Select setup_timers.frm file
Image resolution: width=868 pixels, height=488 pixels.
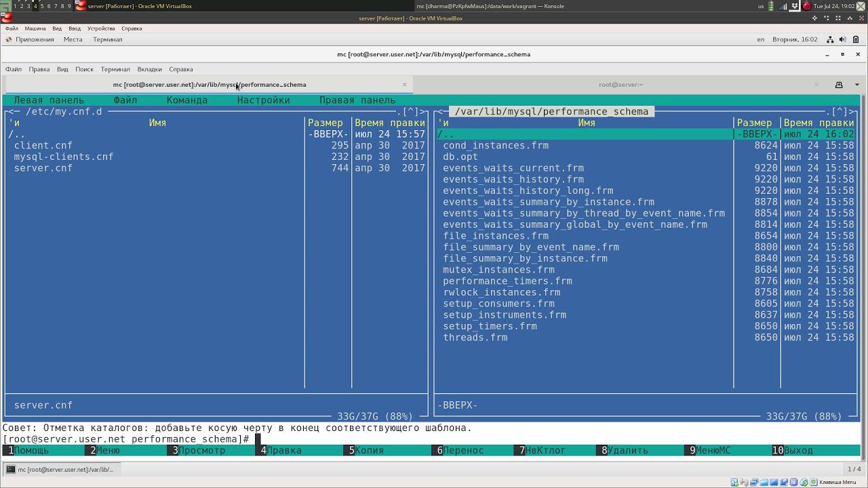pos(490,326)
